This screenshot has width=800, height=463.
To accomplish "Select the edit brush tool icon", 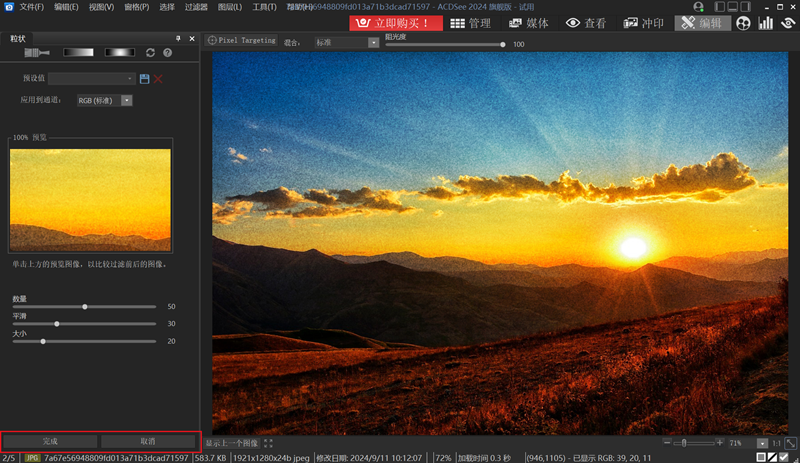I will [37, 52].
